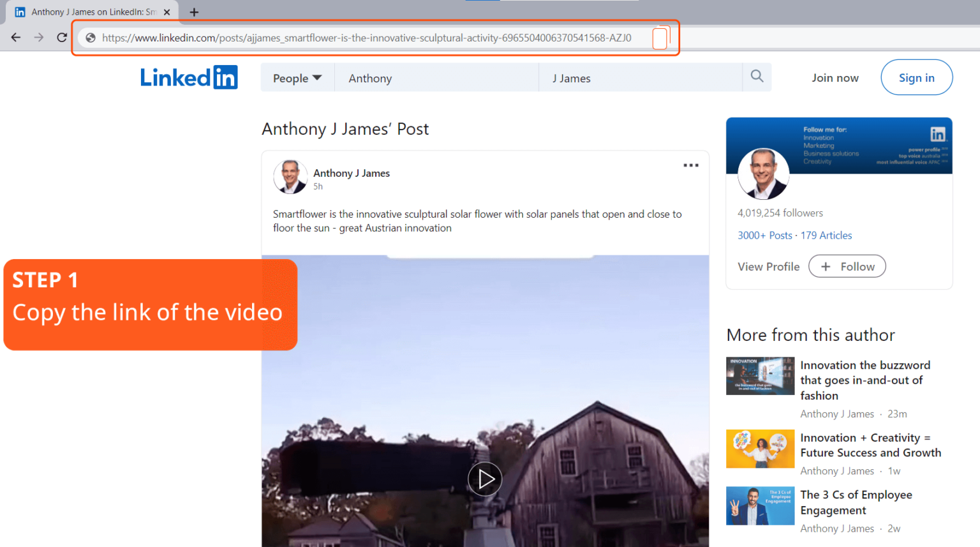The width and height of the screenshot is (980, 547).
Task: Open the post options ellipsis menu
Action: [690, 165]
